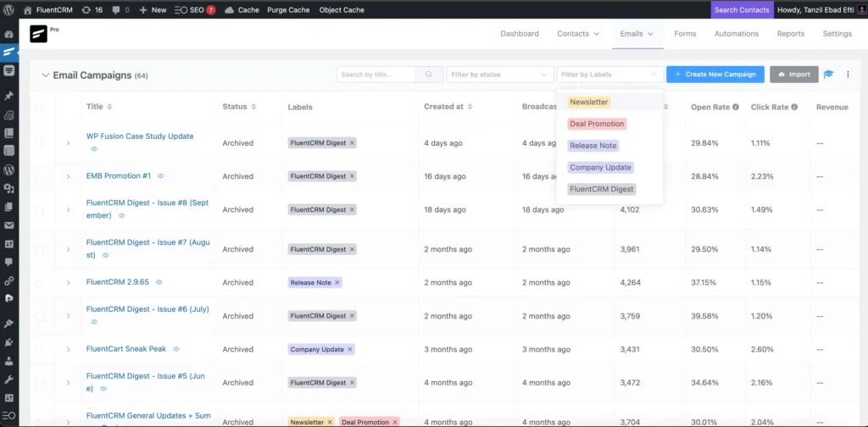Viewport: 868px width, 427px height.
Task: Remove Release Note label from FluentCRM 2.9.65
Action: (x=337, y=282)
